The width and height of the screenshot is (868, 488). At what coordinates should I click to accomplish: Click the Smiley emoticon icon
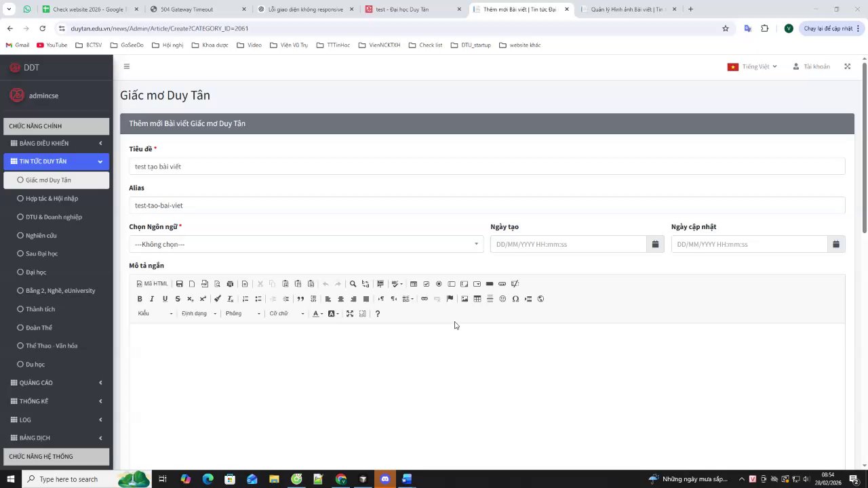[x=502, y=299]
